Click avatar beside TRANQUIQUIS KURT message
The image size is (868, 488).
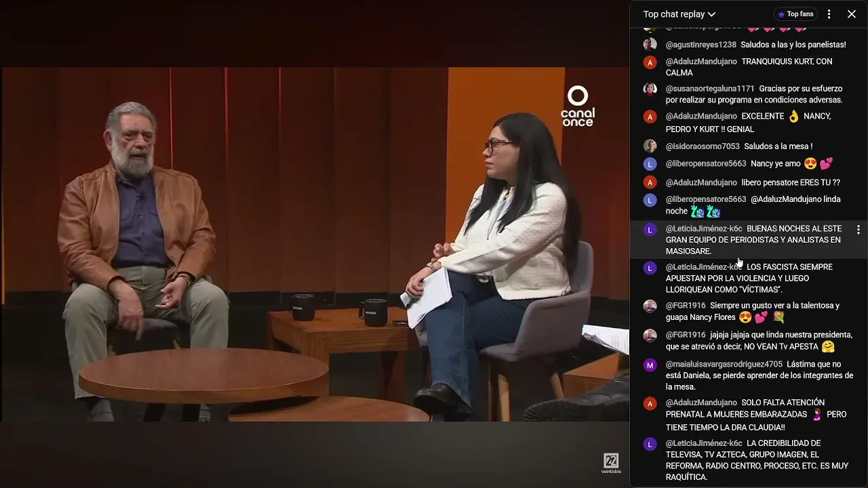click(x=650, y=62)
